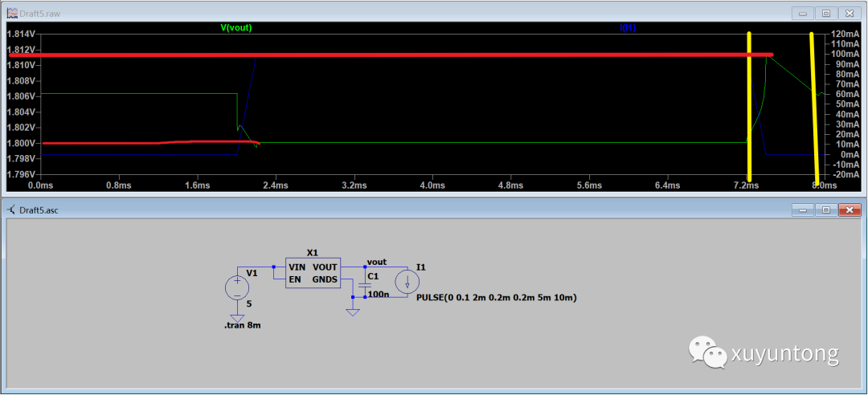Image resolution: width=868 pixels, height=395 pixels.
Task: Click the PULSE(0 0.1 2m ...) value text
Action: pos(497,298)
